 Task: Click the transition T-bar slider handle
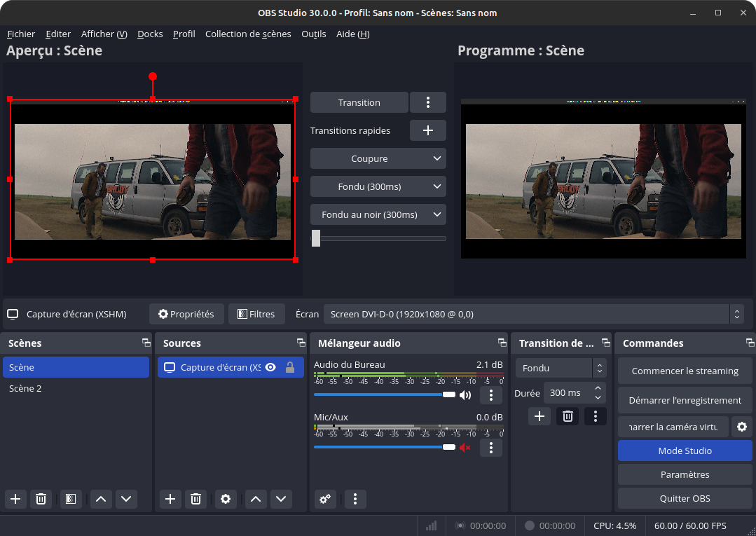point(316,238)
